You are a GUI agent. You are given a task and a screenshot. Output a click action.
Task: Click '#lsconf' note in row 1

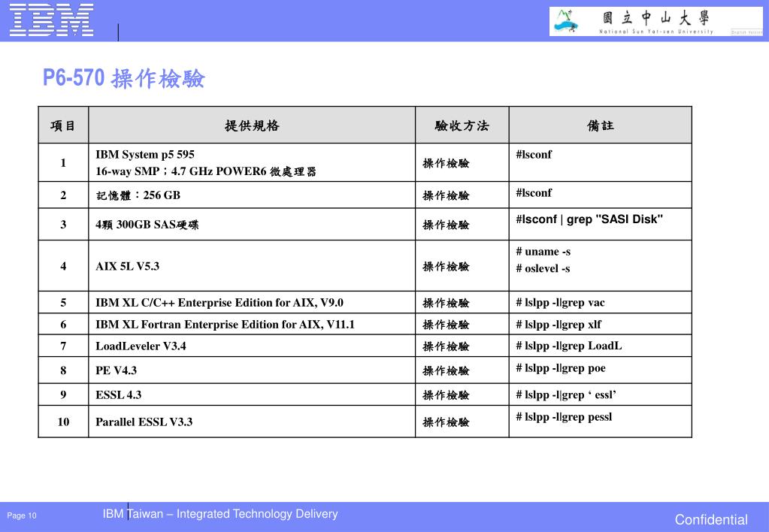click(x=534, y=155)
